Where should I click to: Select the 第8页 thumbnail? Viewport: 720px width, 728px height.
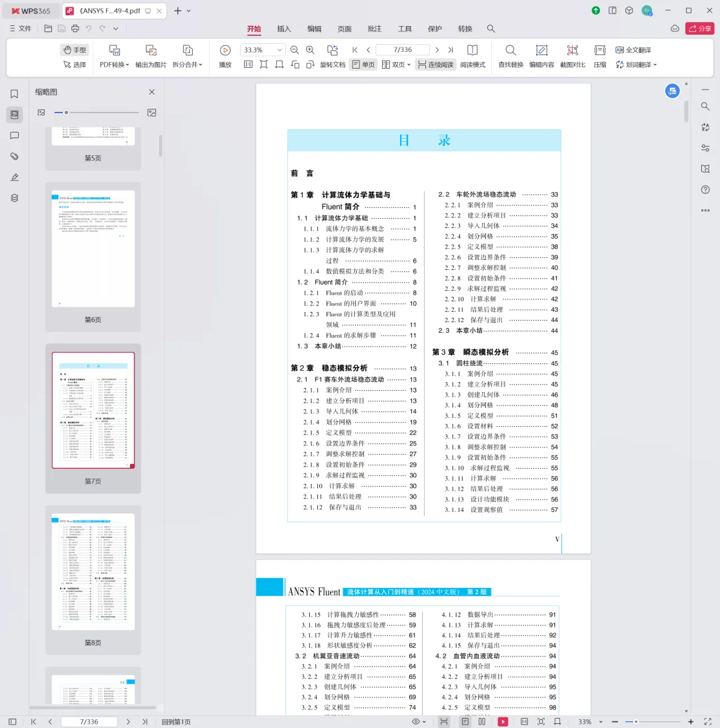pyautogui.click(x=93, y=571)
